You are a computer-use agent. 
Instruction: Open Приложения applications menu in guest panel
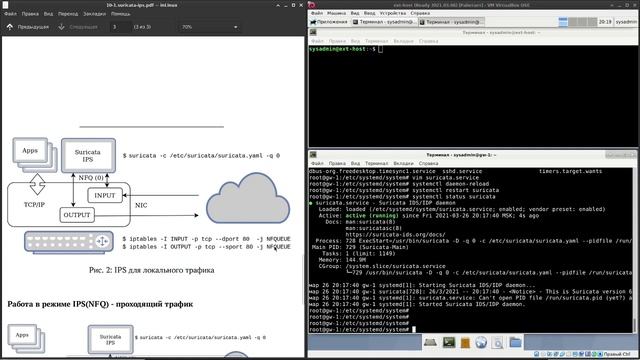tap(329, 22)
